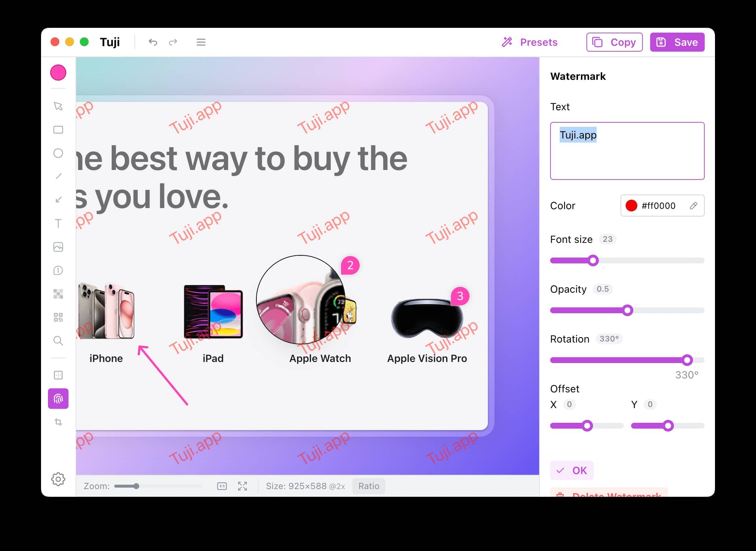The height and width of the screenshot is (551, 756).
Task: Select the arrow pointer selection tool
Action: point(58,106)
